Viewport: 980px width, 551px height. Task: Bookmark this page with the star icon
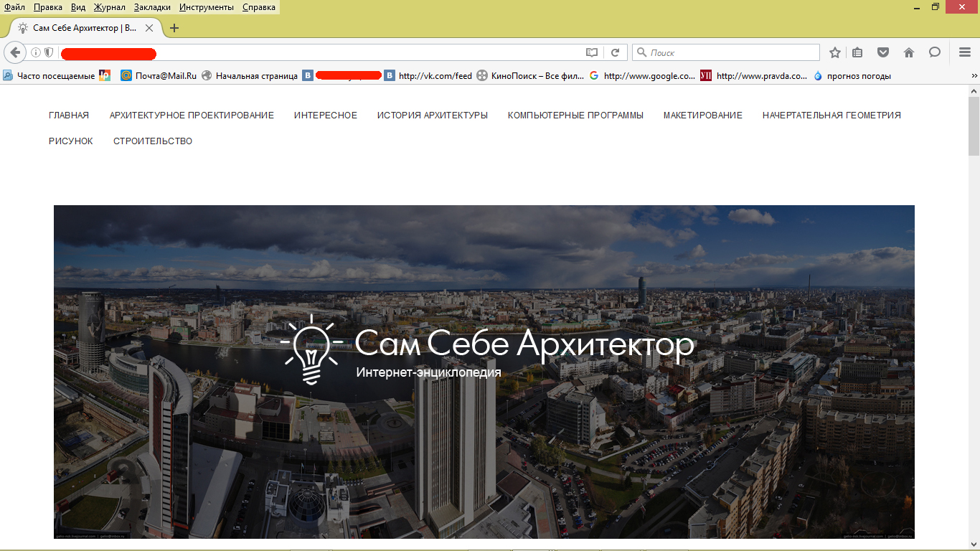[x=835, y=52]
